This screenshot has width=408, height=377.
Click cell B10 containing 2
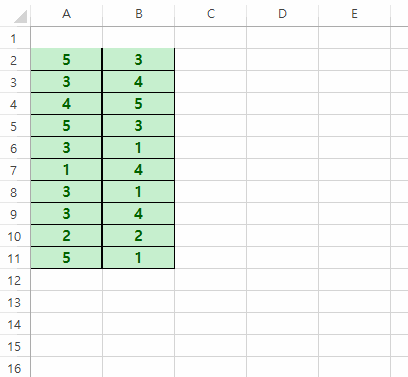coord(138,236)
